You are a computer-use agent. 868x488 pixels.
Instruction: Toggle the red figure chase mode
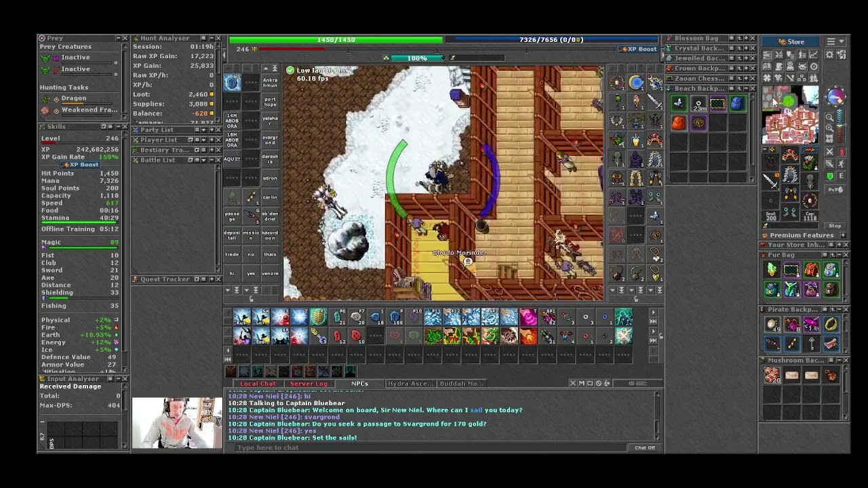pos(842,152)
